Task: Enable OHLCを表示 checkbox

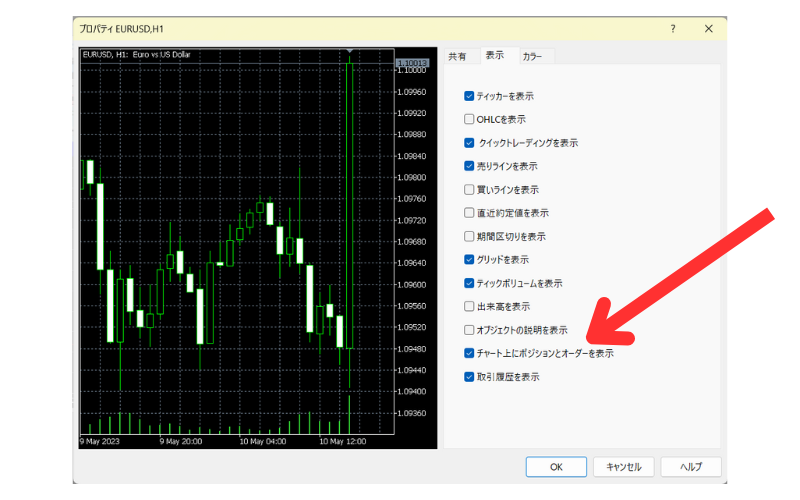Action: pyautogui.click(x=469, y=119)
